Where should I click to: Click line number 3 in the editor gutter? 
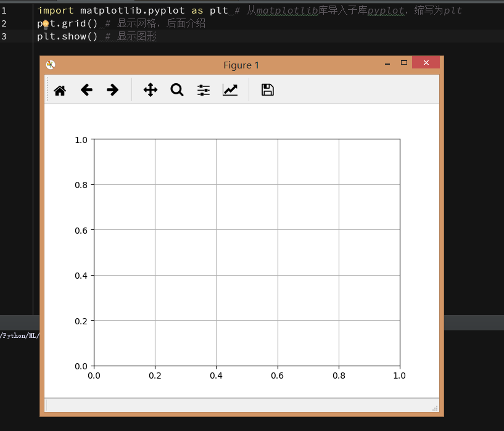pos(4,36)
